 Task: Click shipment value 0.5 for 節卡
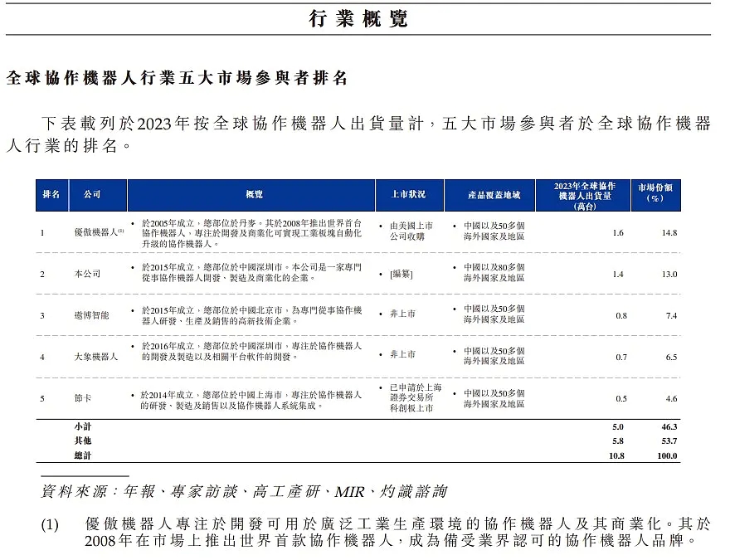621,398
